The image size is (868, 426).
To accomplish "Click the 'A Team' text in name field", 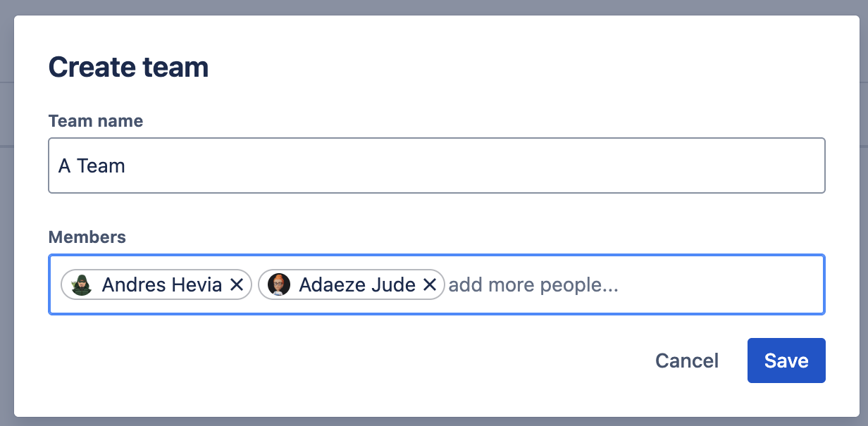I will click(x=92, y=165).
